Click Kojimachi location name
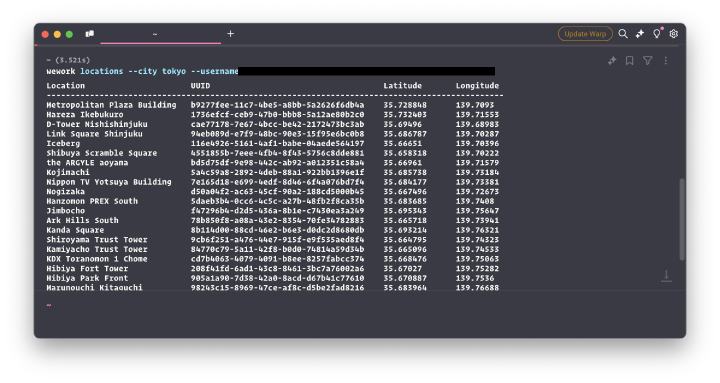Screen dimensions: 720x383 click(68, 172)
